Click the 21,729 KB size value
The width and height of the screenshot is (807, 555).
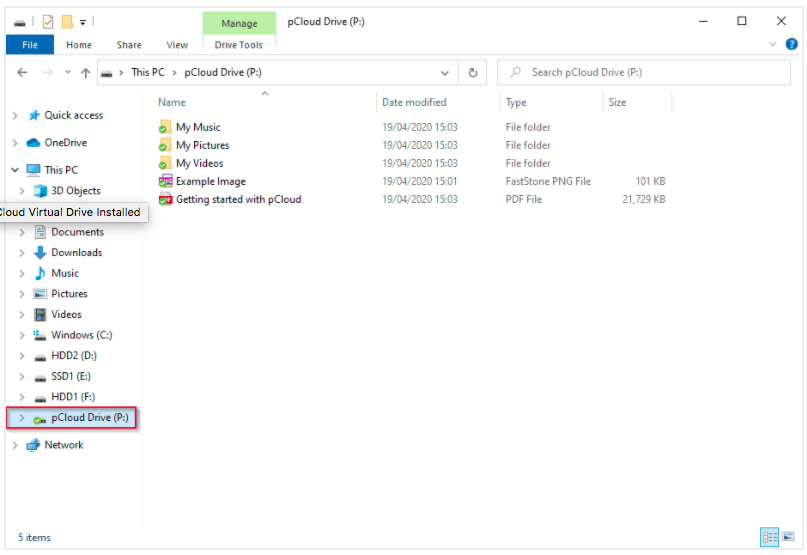[x=643, y=199]
